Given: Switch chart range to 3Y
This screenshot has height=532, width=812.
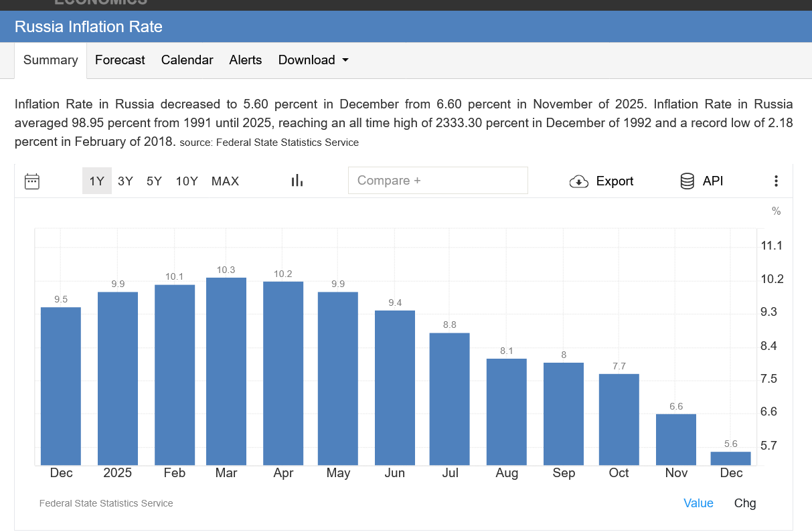Looking at the screenshot, I should coord(125,181).
